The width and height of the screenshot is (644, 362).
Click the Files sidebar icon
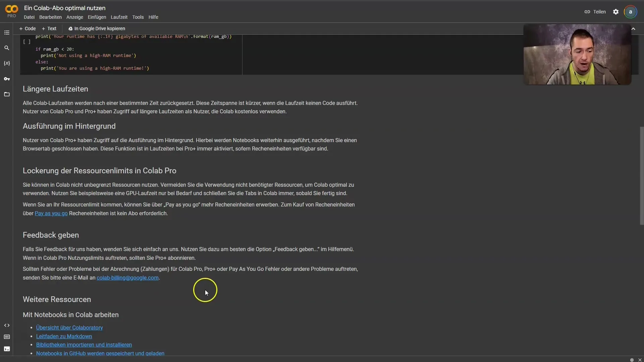click(7, 94)
